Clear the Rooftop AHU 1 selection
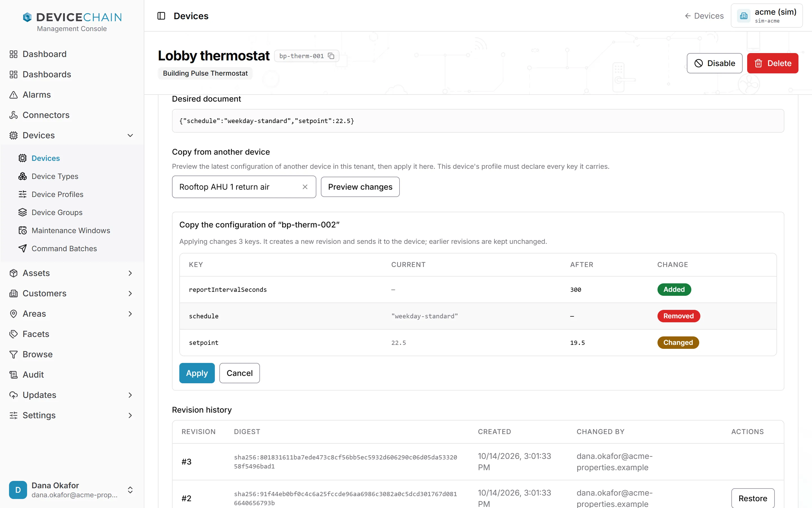 click(x=305, y=187)
